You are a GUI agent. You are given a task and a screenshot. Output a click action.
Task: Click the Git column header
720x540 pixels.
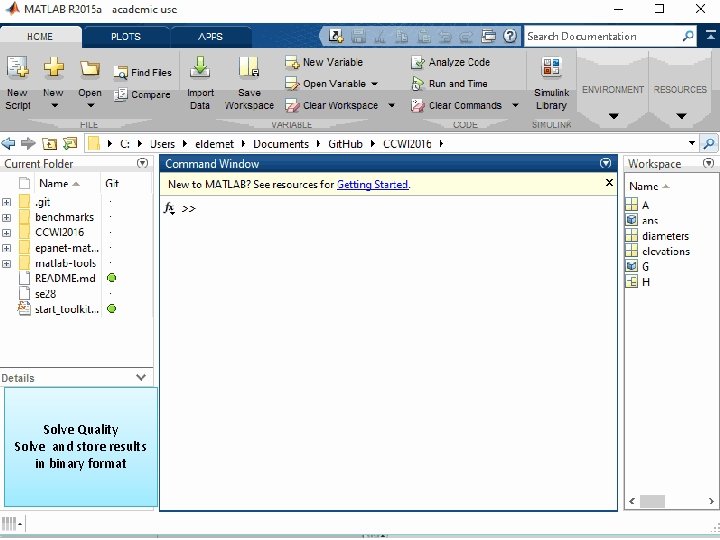click(x=112, y=183)
